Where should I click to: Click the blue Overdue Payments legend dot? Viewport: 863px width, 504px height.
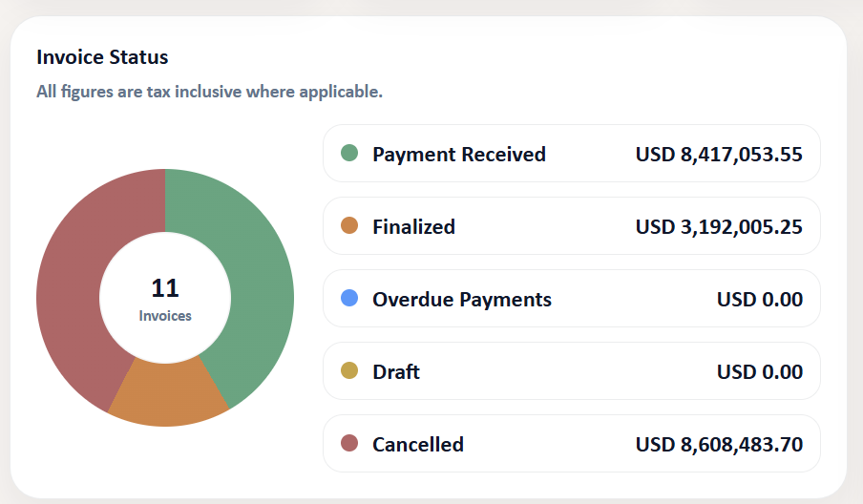point(349,298)
